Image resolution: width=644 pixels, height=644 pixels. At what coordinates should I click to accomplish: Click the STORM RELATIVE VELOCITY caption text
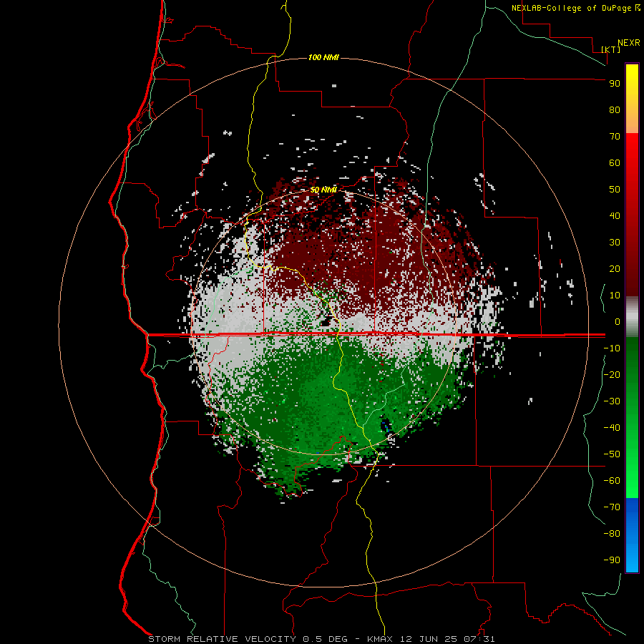tap(222, 639)
